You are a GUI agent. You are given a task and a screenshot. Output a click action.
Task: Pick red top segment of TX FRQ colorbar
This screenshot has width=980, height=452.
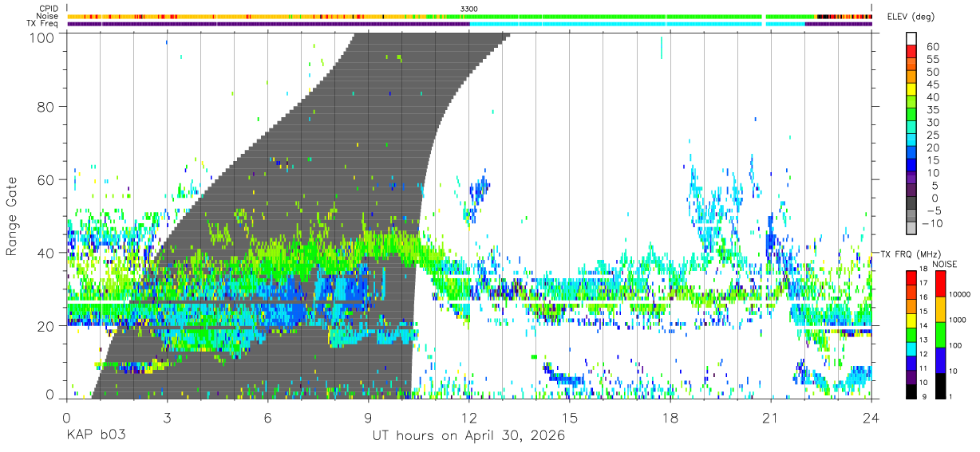pos(911,277)
